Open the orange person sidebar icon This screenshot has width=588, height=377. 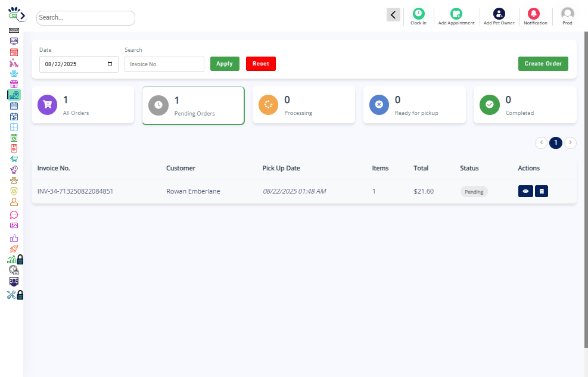(14, 202)
